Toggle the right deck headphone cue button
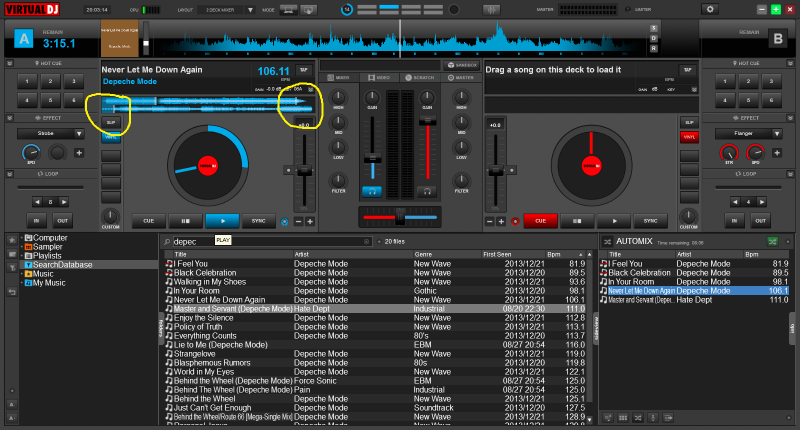 (427, 192)
